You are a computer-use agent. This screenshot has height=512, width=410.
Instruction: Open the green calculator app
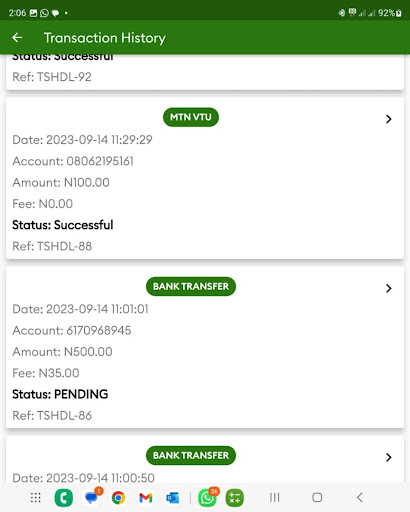click(x=235, y=498)
